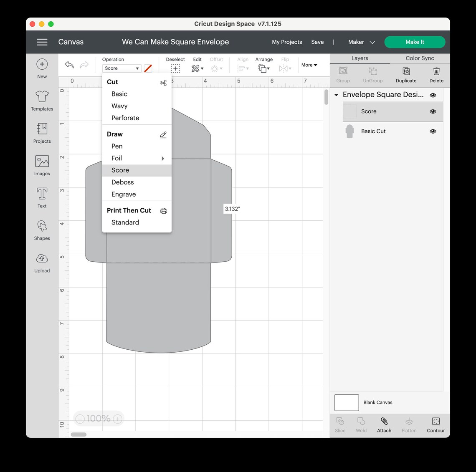
Task: Open the Shapes tool
Action: click(42, 230)
